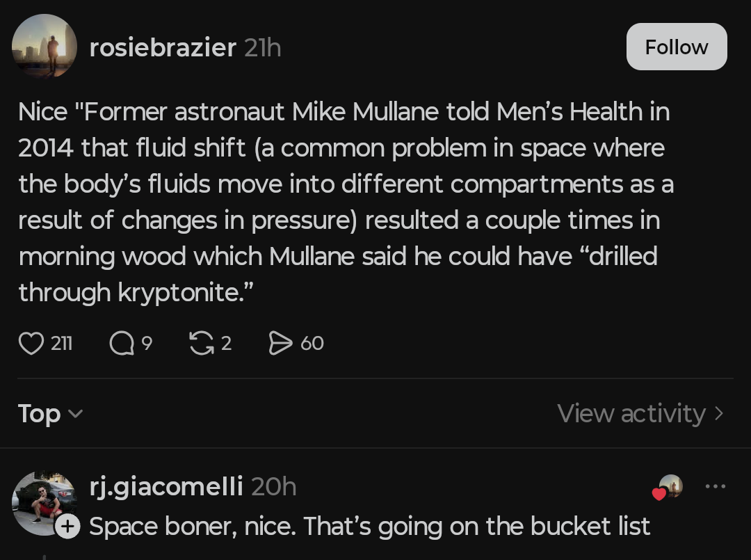Open the rj.giacomelli profile via username
The width and height of the screenshot is (751, 560).
[166, 486]
